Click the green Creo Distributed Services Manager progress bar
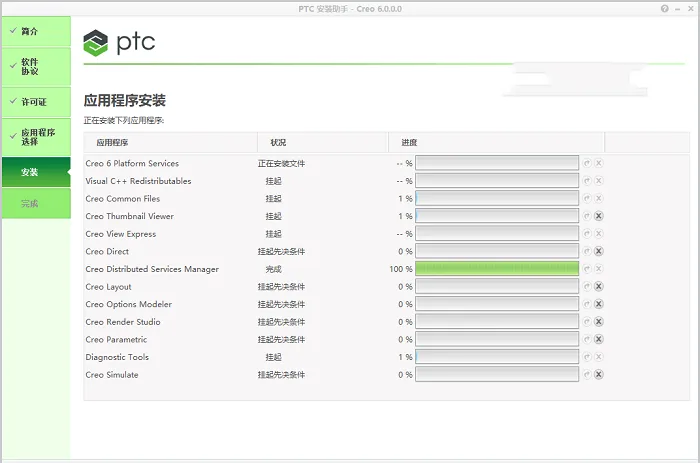The image size is (700, 463). pos(497,269)
